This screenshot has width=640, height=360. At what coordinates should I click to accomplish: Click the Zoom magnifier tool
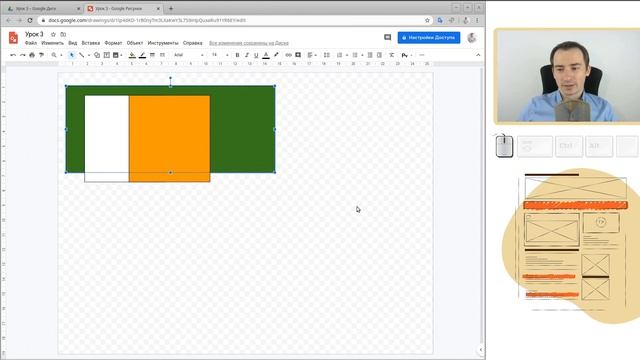pyautogui.click(x=54, y=55)
